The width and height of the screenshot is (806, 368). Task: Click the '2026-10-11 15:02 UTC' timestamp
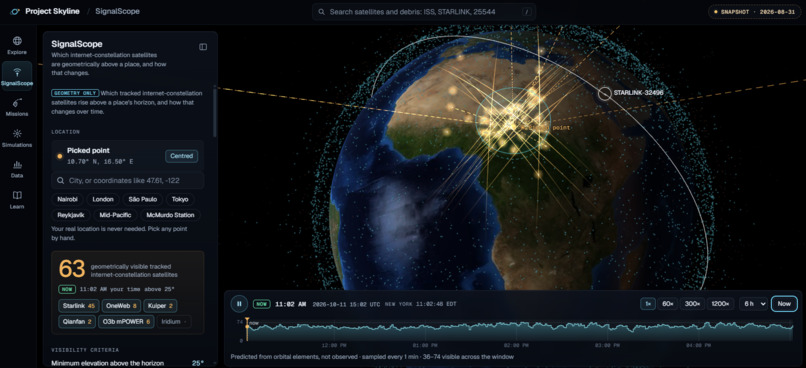[346, 304]
